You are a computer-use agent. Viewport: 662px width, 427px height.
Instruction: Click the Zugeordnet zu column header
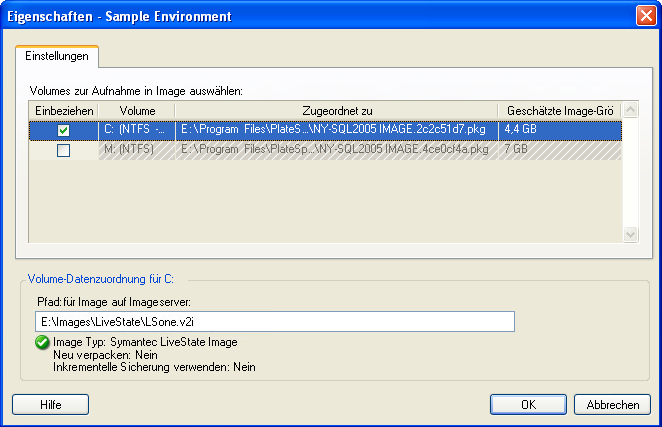(x=338, y=110)
